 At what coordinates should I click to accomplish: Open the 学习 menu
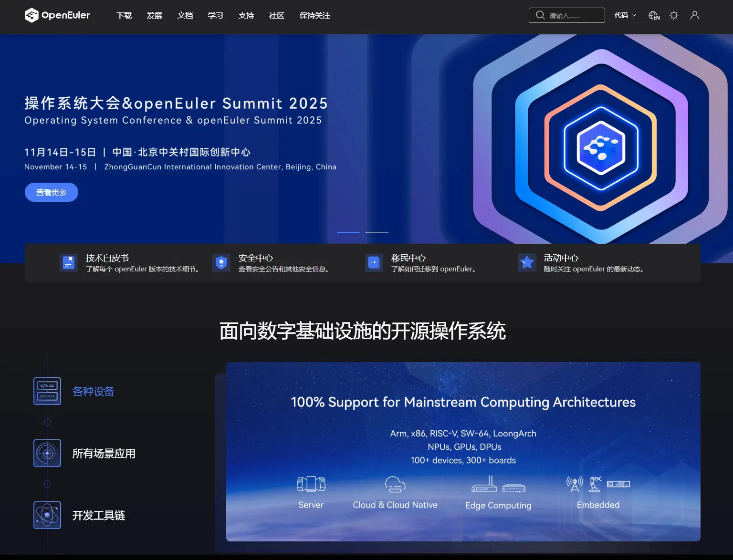click(216, 16)
